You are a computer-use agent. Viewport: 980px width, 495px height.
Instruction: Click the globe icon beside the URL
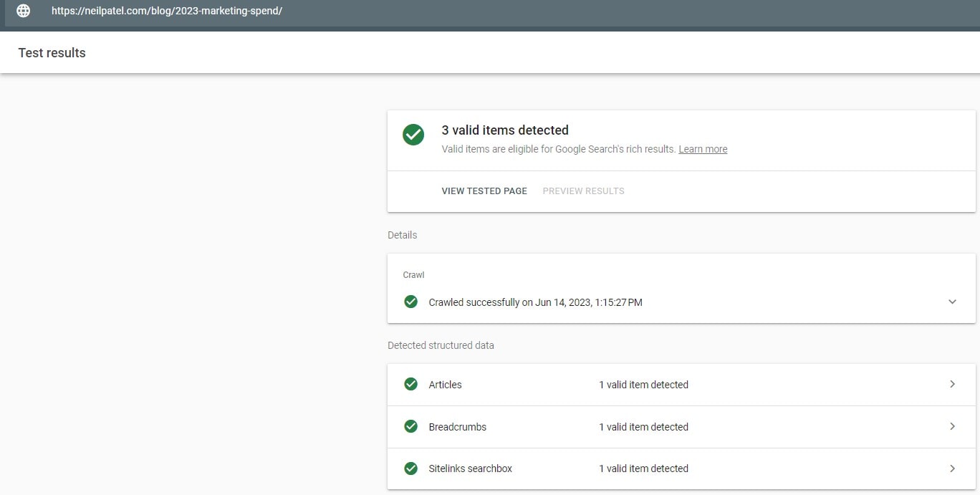(22, 11)
